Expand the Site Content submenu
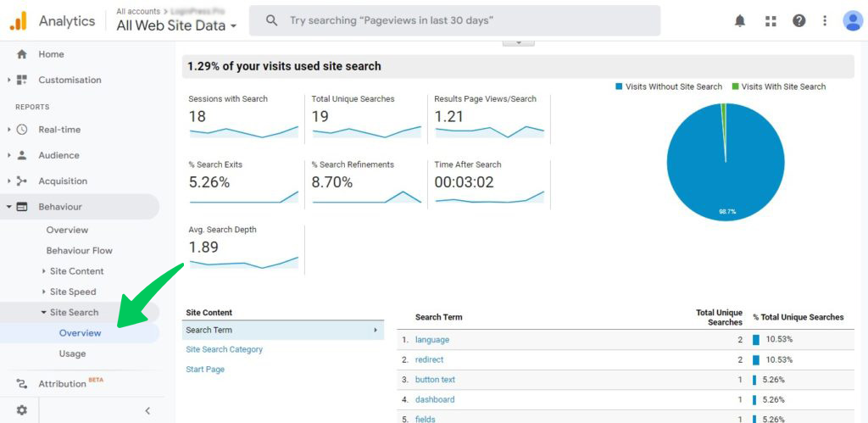 point(76,271)
